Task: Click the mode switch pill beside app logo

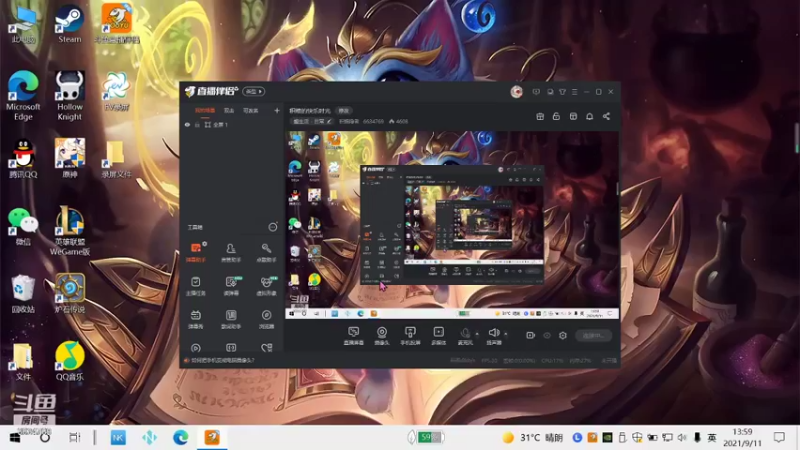Action: tap(254, 91)
